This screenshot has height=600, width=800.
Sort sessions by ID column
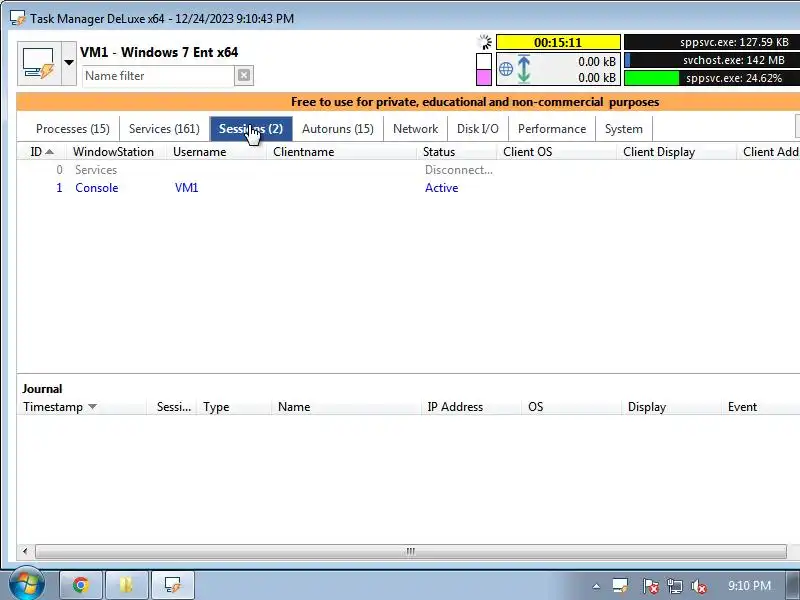tap(42, 152)
